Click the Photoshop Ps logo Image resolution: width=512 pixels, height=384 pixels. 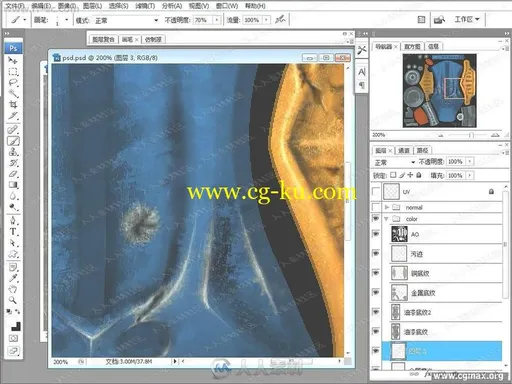click(x=13, y=48)
